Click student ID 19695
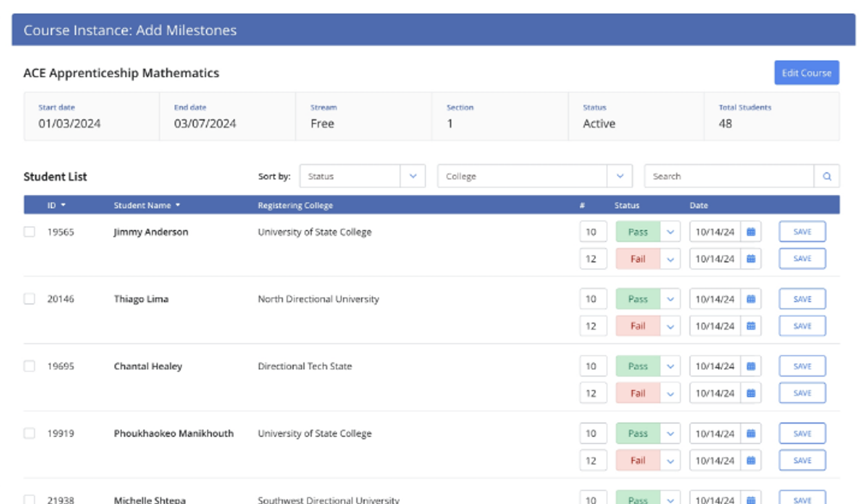This screenshot has width=867, height=504. click(61, 366)
